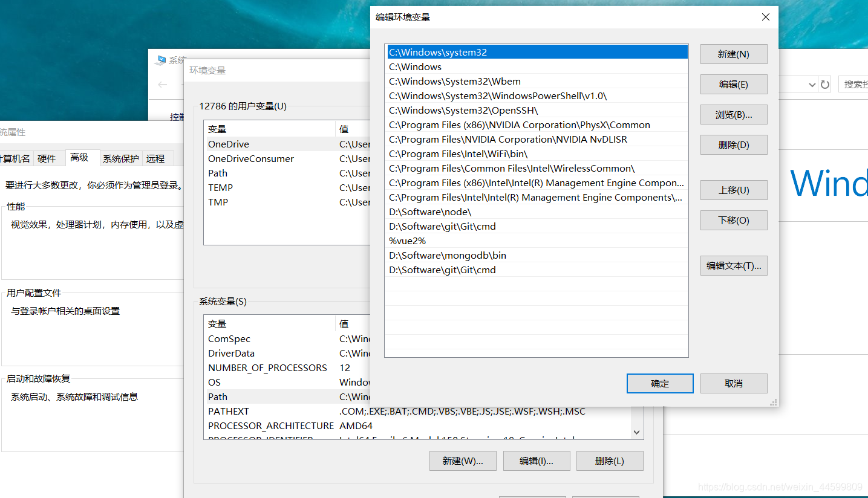Click the 新建(N) button in path editor
The width and height of the screenshot is (868, 498).
click(x=734, y=54)
